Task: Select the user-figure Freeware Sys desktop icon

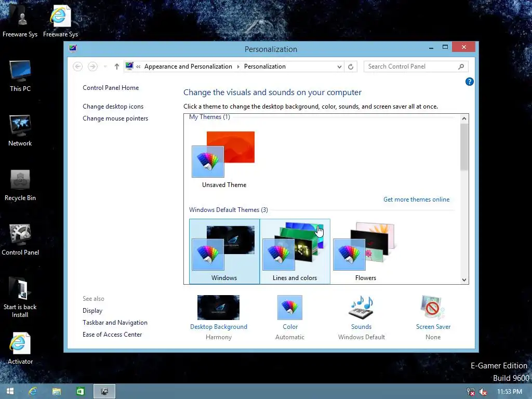Action: coord(20,21)
